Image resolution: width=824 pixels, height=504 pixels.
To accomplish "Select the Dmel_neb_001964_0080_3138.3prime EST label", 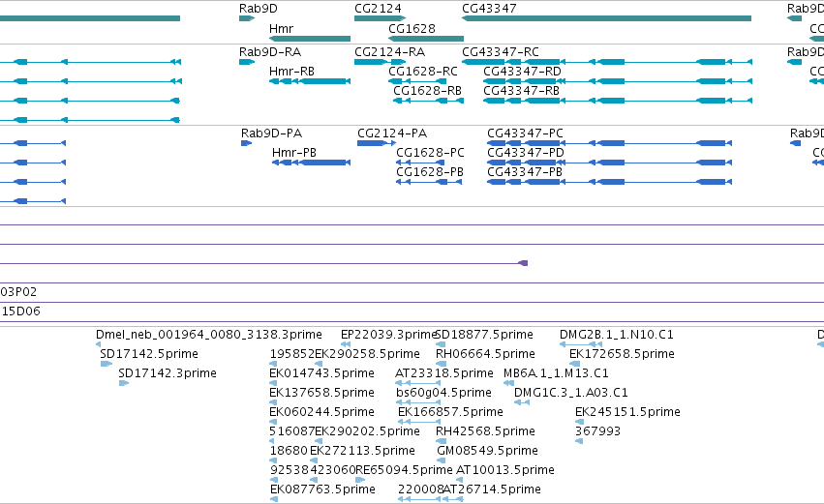I will point(208,335).
